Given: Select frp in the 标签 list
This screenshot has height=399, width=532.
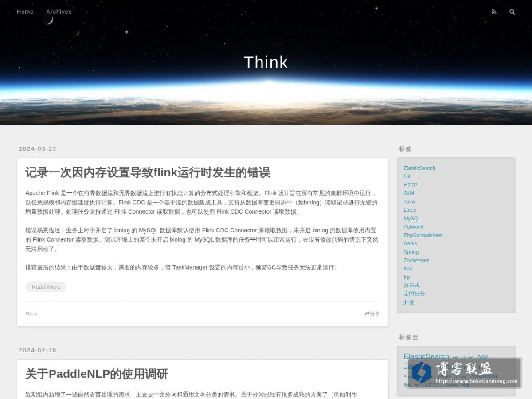Looking at the screenshot, I should coord(407,277).
